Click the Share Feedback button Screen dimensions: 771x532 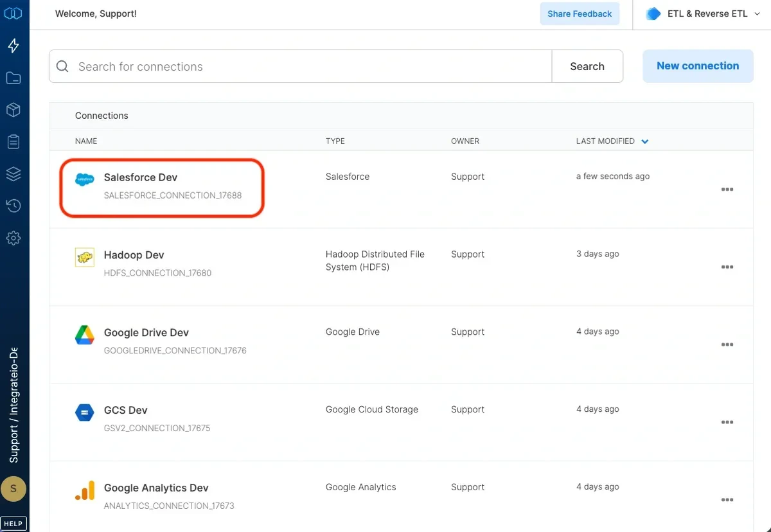coord(580,13)
